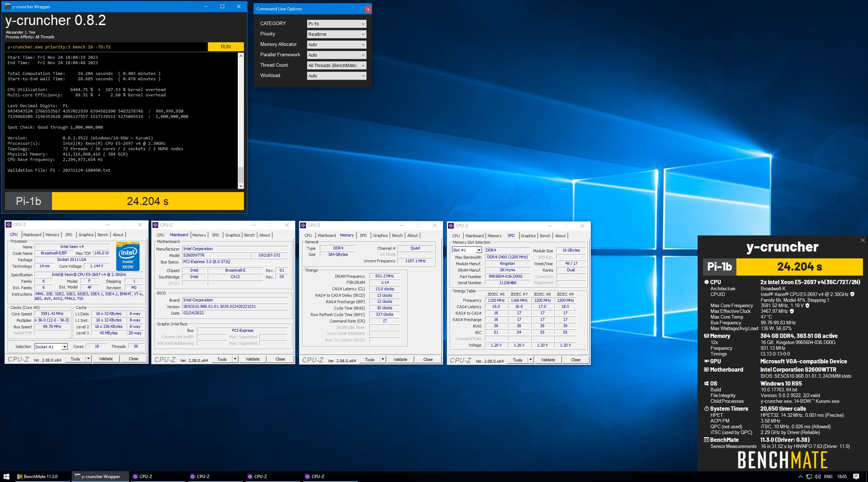Click the yellow RUN button
Viewport: 868px width, 482px height.
tap(226, 47)
